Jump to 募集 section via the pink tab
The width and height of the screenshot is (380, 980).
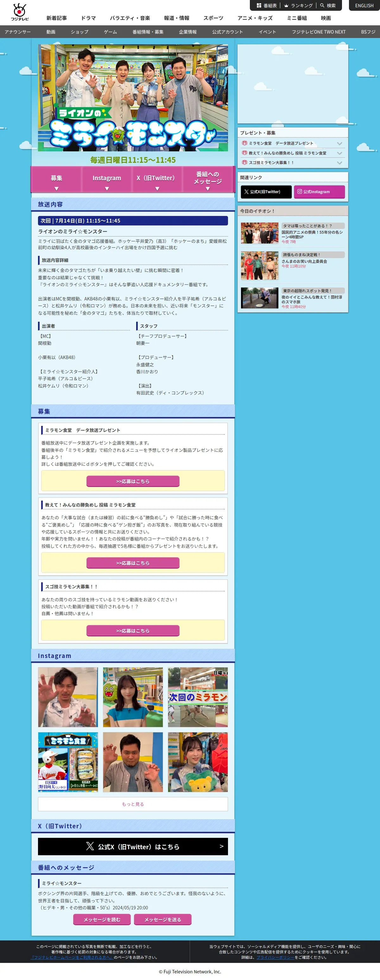[56, 179]
